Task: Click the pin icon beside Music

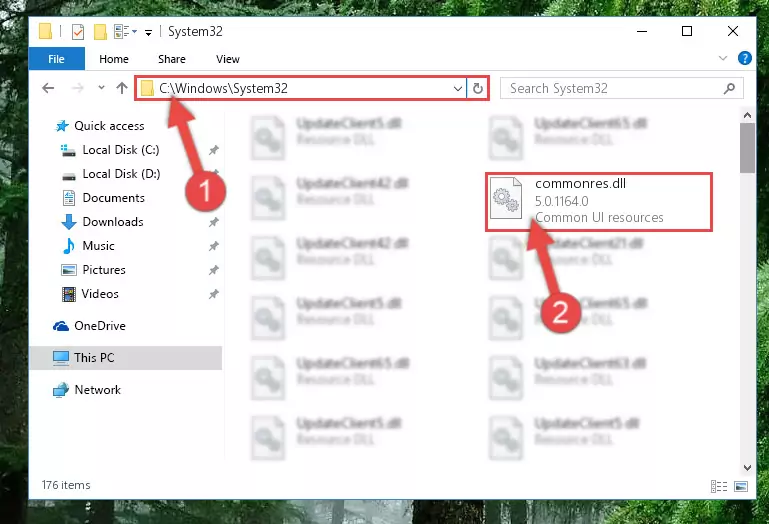Action: click(x=213, y=246)
